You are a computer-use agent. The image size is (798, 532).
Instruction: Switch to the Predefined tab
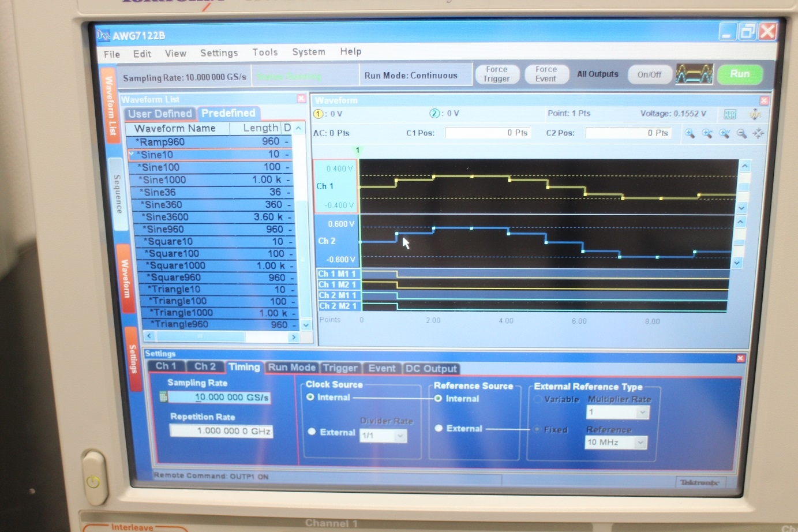(228, 113)
